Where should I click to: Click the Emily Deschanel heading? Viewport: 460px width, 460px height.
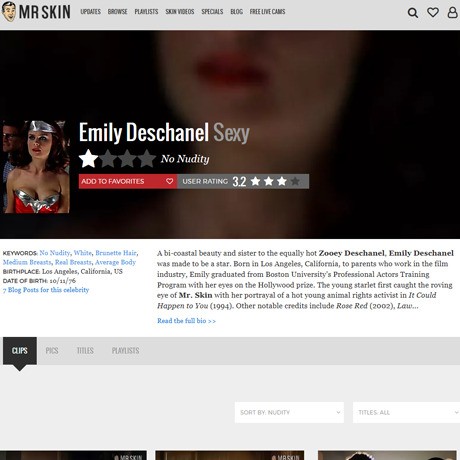coord(144,132)
